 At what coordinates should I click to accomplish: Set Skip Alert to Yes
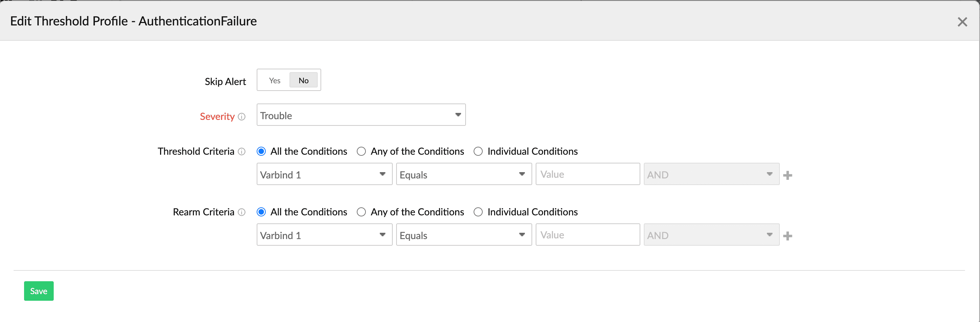click(x=274, y=80)
